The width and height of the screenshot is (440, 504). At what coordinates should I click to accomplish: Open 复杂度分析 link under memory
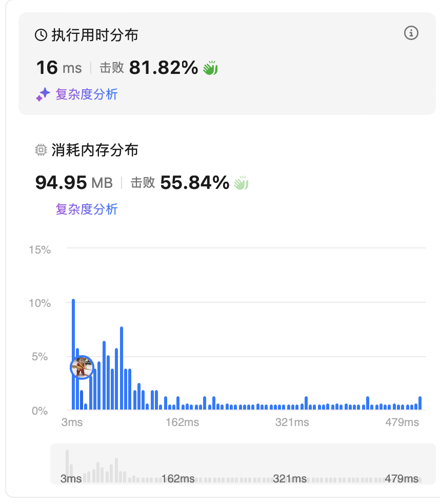coord(86,209)
